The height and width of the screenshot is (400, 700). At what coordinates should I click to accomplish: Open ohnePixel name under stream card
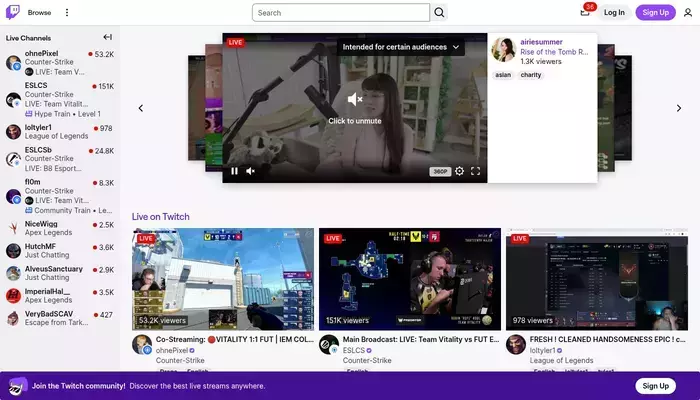(x=172, y=350)
